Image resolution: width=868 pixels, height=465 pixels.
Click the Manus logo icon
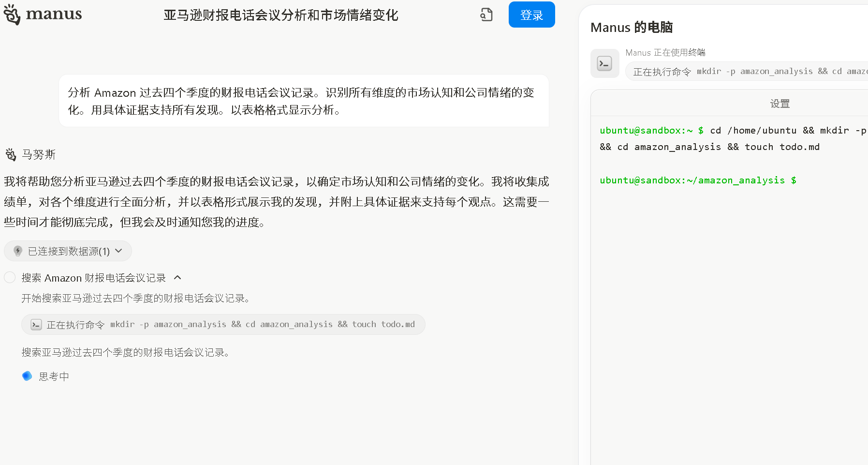(12, 15)
